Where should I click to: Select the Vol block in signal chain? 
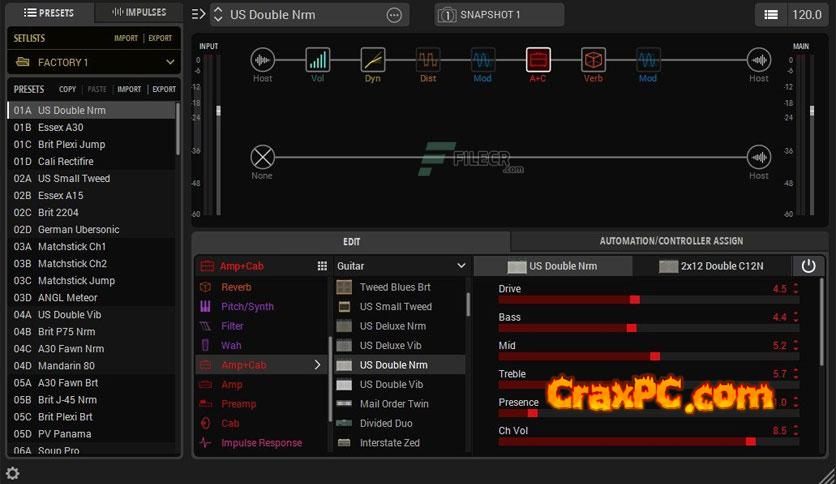point(318,60)
